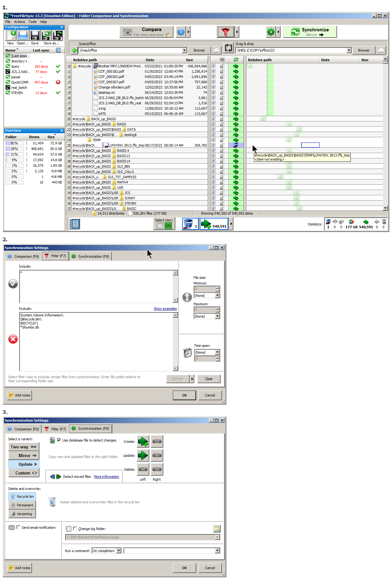Click the Show examples link
The height and width of the screenshot is (580, 392).
point(165,309)
